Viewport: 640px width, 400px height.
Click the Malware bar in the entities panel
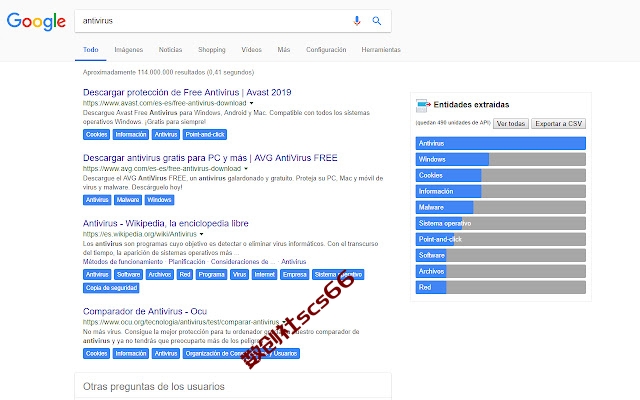(x=500, y=207)
